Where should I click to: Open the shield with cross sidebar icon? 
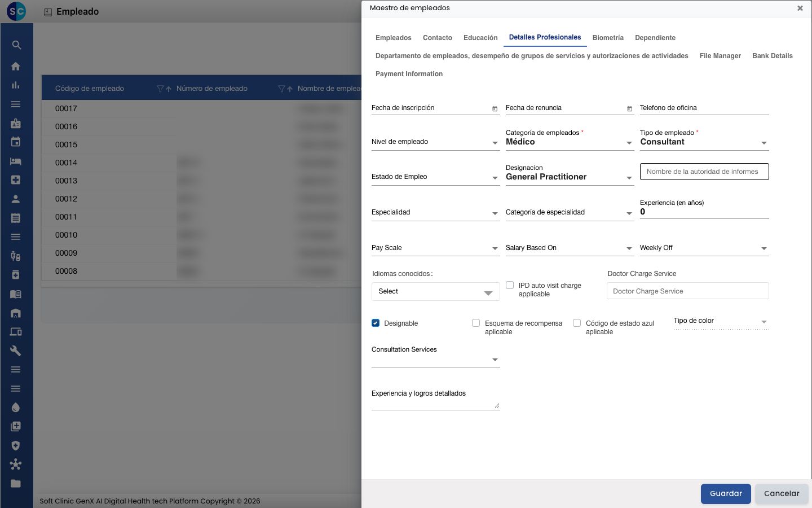point(16,445)
